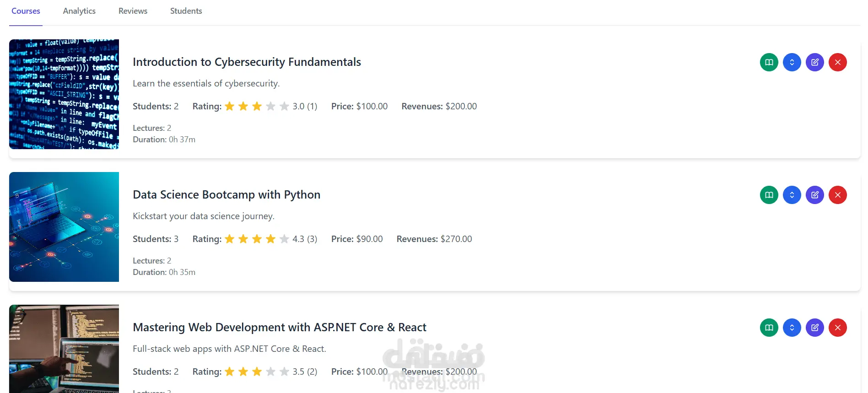This screenshot has height=393, width=868.
Task: Click the blue reorder icon for Data Science Bootcamp
Action: [x=792, y=195]
